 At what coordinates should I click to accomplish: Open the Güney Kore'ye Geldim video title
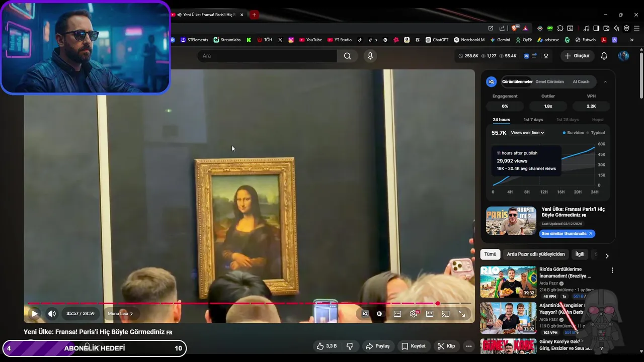[566, 345]
